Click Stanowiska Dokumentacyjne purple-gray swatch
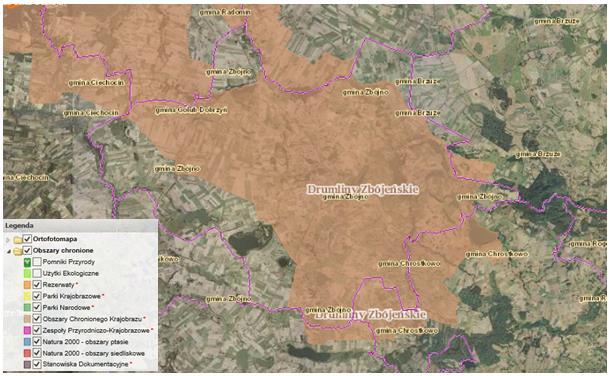 coord(27,365)
